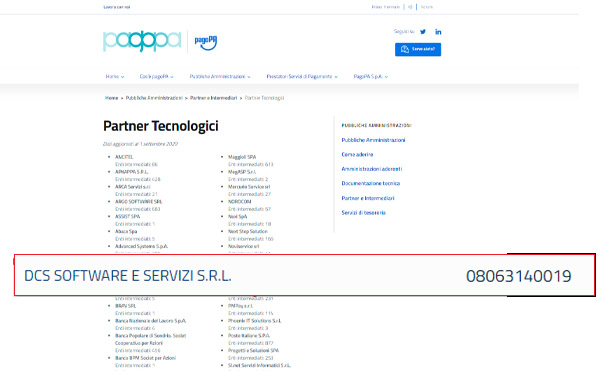Click the NORDCOM list entry
This screenshot has width=601, height=371.
tap(240, 202)
